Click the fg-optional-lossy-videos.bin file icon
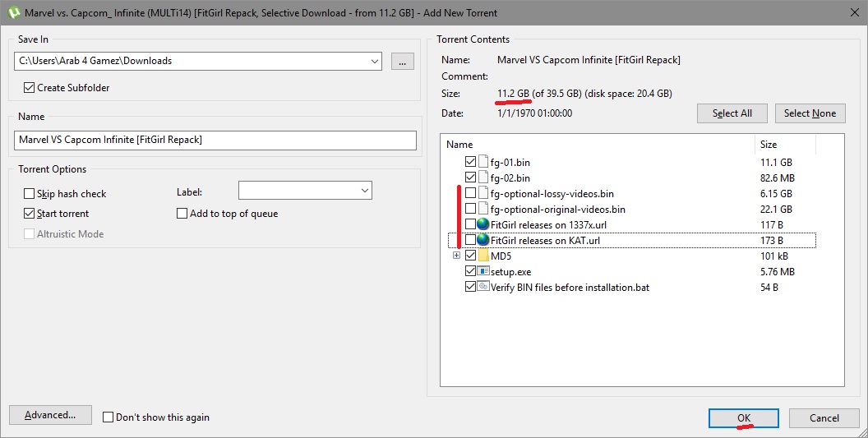The image size is (868, 438). pyautogui.click(x=483, y=193)
